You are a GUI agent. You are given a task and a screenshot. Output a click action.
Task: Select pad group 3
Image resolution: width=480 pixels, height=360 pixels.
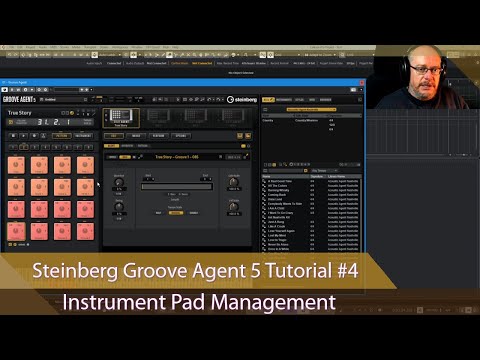tap(34, 147)
